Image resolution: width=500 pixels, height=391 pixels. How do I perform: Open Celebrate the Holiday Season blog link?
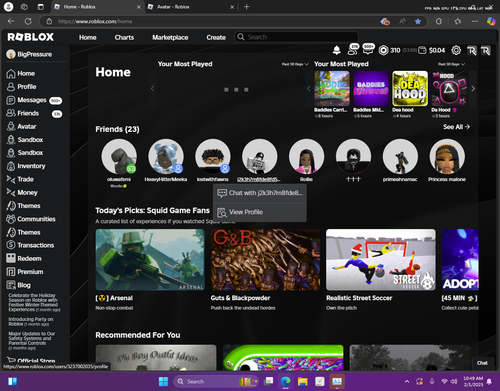tap(33, 302)
